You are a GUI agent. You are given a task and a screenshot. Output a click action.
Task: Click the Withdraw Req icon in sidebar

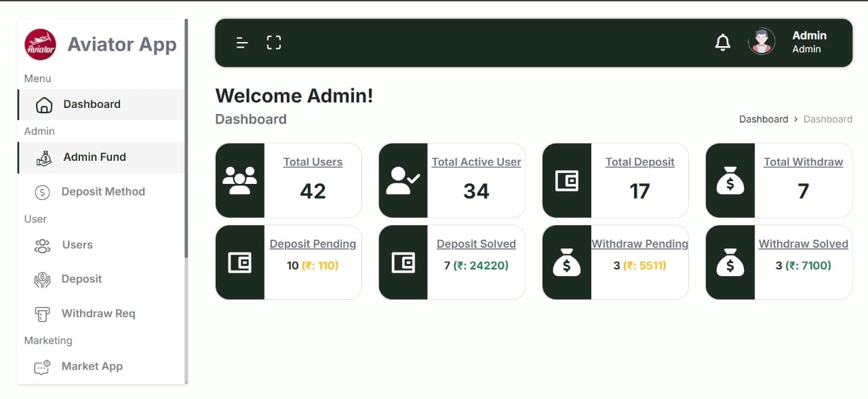coord(42,314)
